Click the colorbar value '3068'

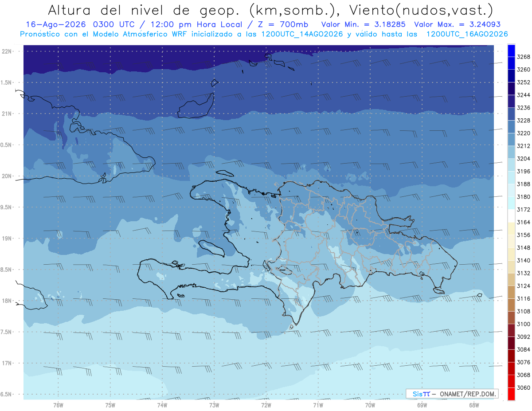pyautogui.click(x=524, y=375)
